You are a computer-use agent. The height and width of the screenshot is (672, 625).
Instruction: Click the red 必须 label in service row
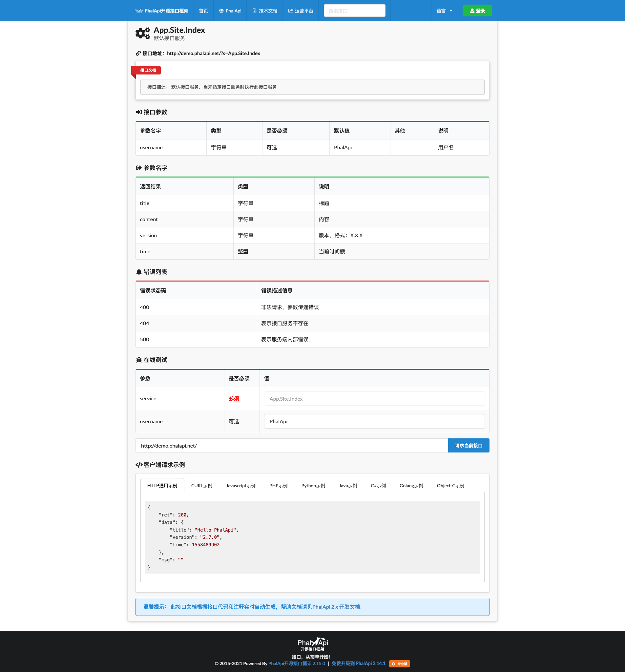pyautogui.click(x=234, y=399)
